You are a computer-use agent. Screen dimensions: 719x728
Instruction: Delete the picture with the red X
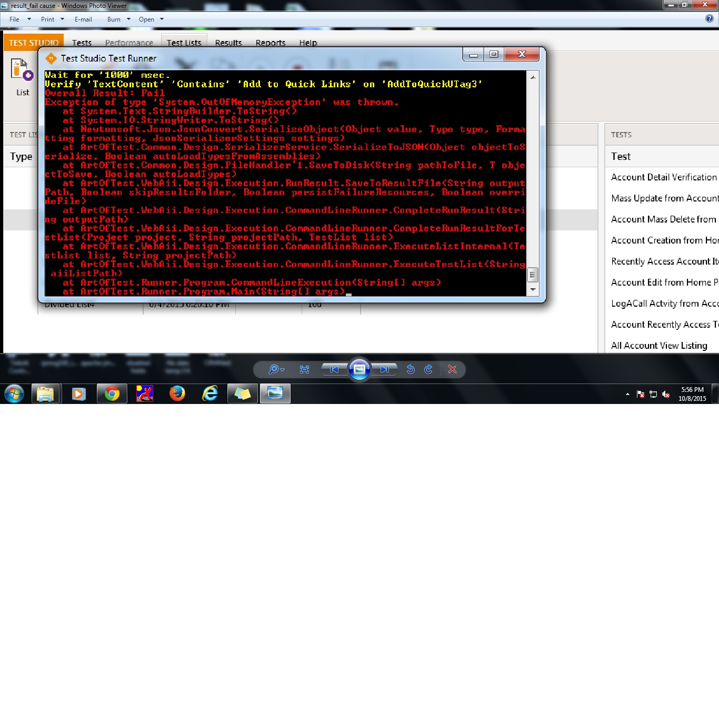(452, 370)
